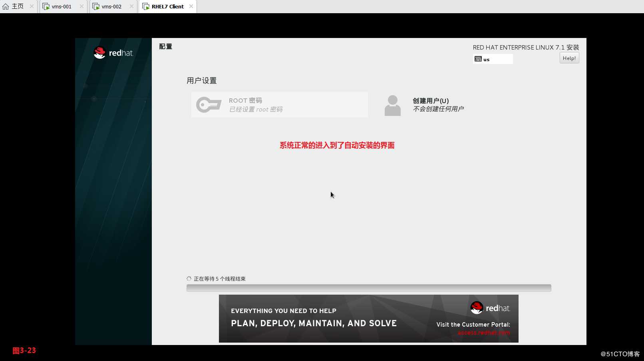The image size is (644, 361).
Task: Click 不会创建任何用户 status text
Action: click(x=438, y=109)
